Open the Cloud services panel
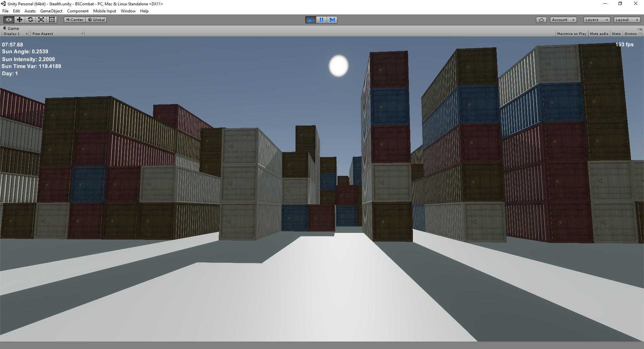 [x=541, y=20]
